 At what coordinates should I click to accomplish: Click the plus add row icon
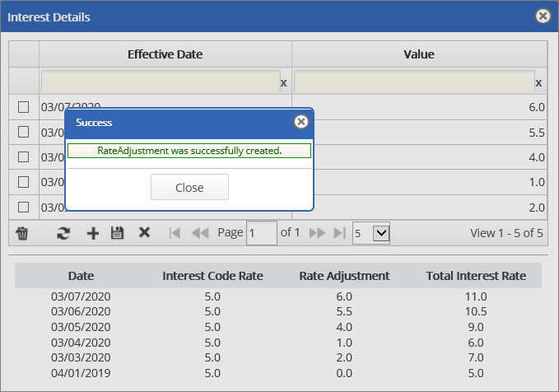[92, 233]
